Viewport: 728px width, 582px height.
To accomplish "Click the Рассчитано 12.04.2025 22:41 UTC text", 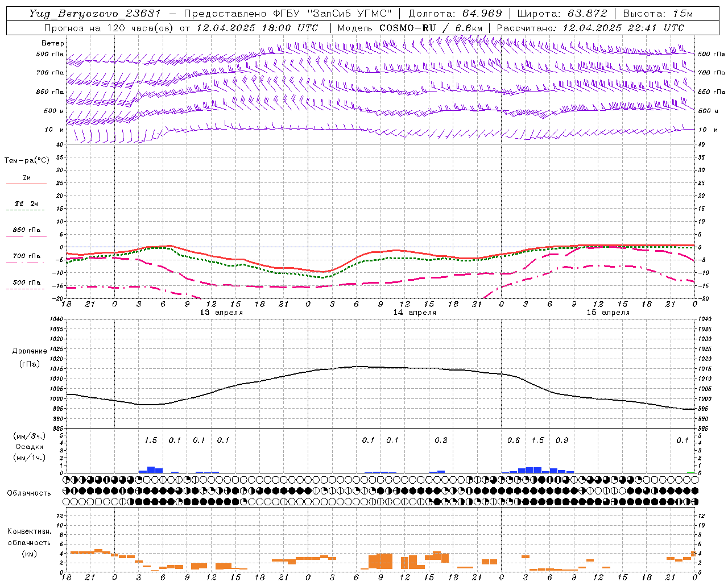I will tap(590, 28).
